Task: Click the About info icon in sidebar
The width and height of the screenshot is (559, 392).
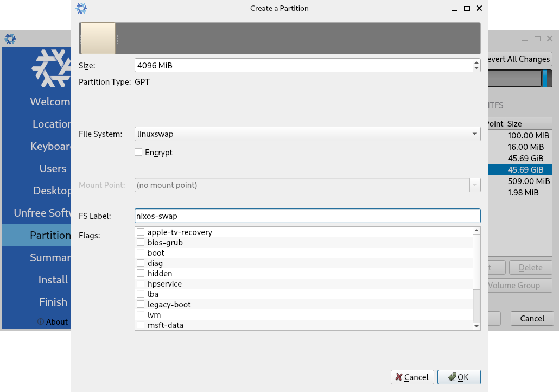Action: coord(41,321)
